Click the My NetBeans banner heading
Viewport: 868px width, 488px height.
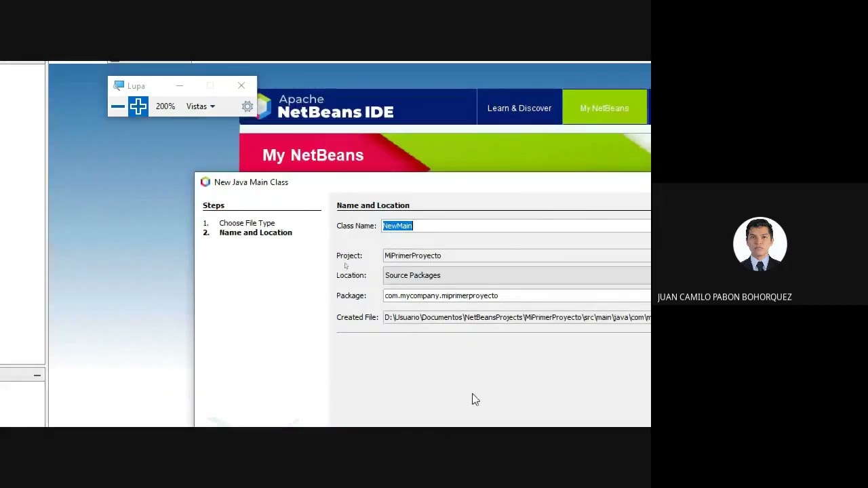pos(313,155)
